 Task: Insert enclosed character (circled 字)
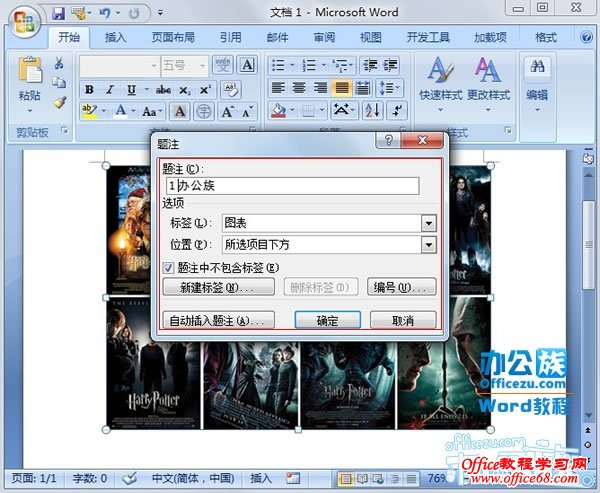click(204, 111)
